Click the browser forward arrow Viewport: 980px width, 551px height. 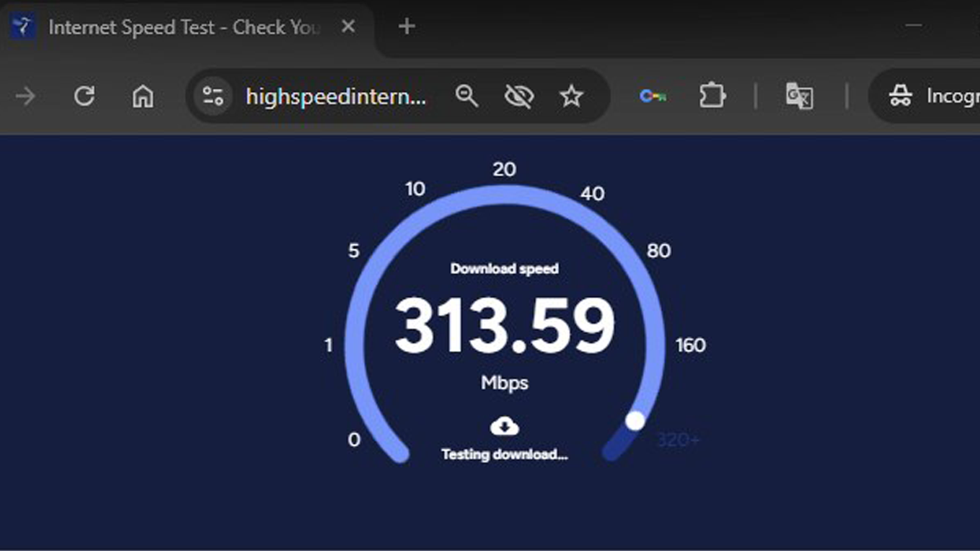[26, 96]
